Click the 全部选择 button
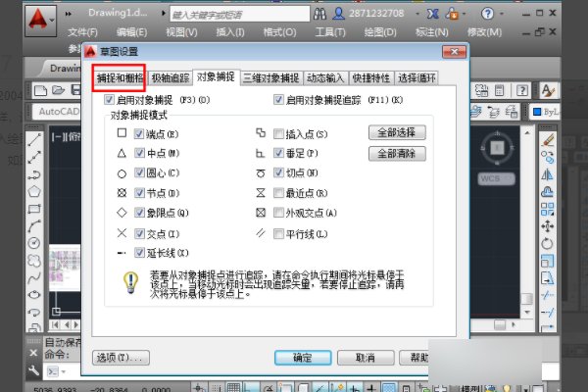Image resolution: width=588 pixels, height=392 pixels. (397, 132)
